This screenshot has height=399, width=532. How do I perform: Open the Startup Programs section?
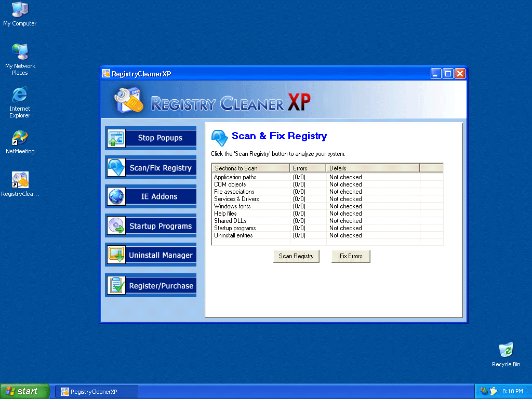click(x=161, y=226)
